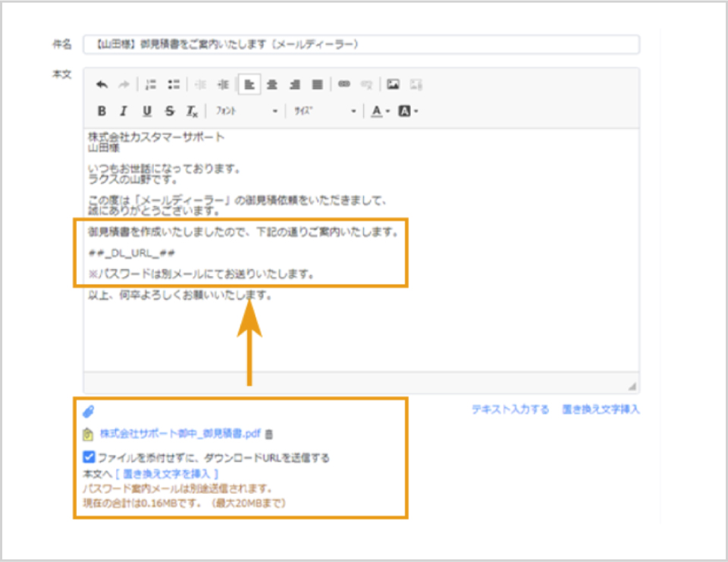The image size is (728, 562).
Task: Select the insert image icon
Action: (394, 83)
